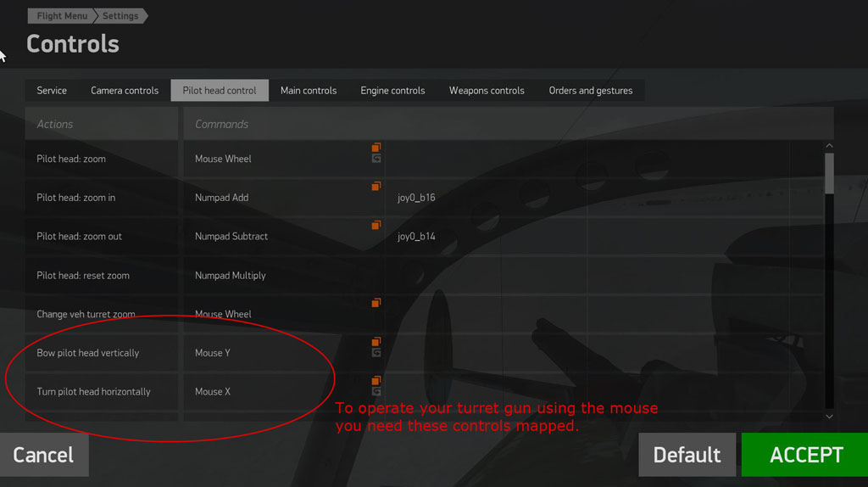Click 'Pilot head: zoom in' action row
The width and height of the screenshot is (868, 487).
(102, 197)
